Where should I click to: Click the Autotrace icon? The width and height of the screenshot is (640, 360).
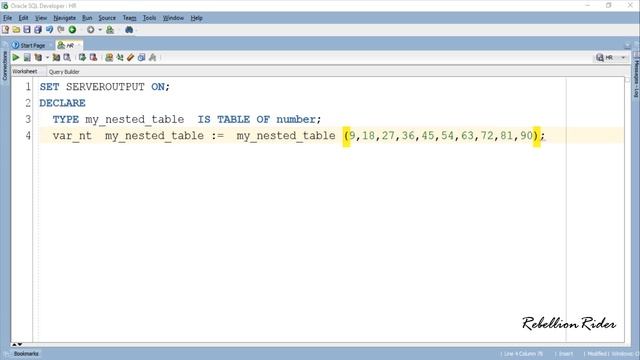(56, 58)
